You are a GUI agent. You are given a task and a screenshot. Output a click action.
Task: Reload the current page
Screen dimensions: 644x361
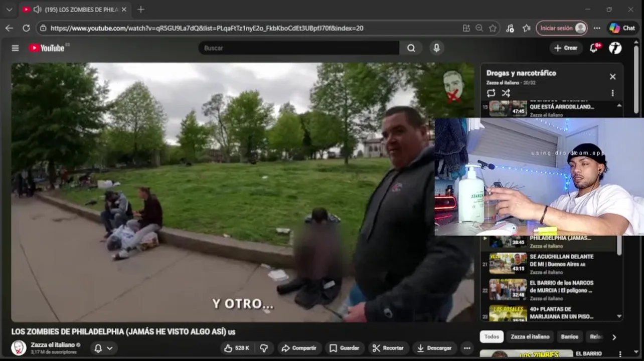click(26, 28)
